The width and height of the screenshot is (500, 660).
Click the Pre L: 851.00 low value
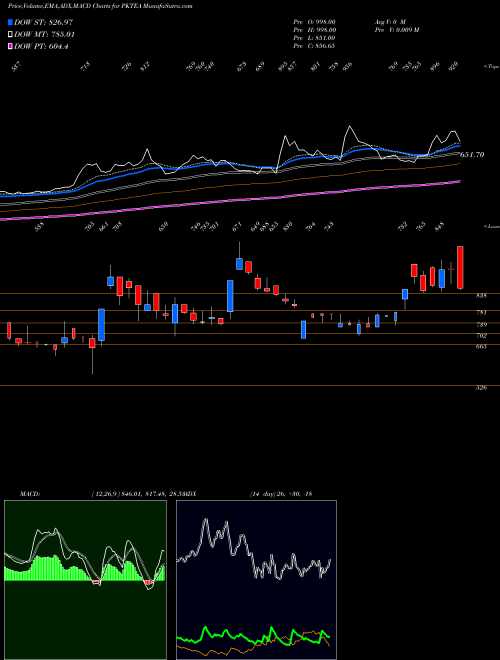[x=314, y=38]
